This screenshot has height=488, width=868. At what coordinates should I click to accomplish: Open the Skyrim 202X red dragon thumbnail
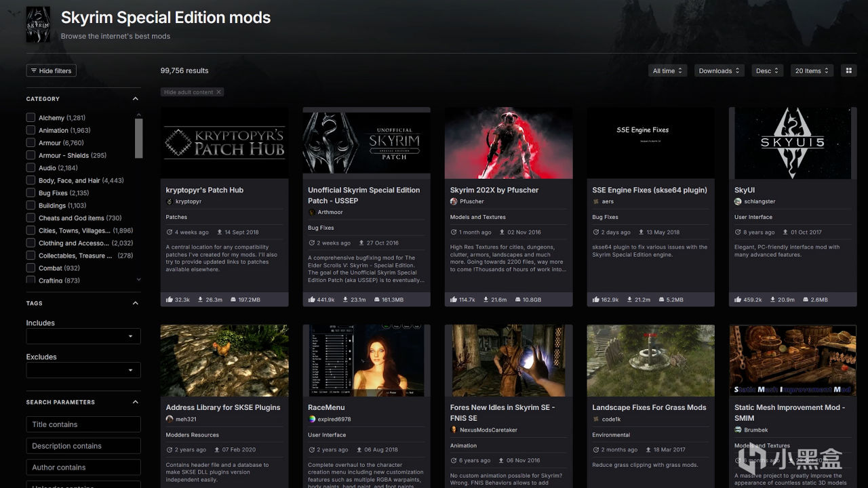(x=509, y=143)
